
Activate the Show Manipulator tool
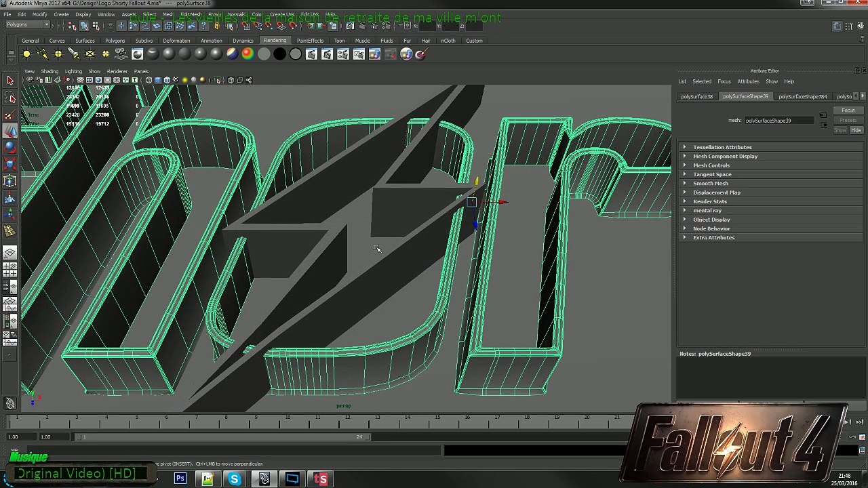point(10,214)
